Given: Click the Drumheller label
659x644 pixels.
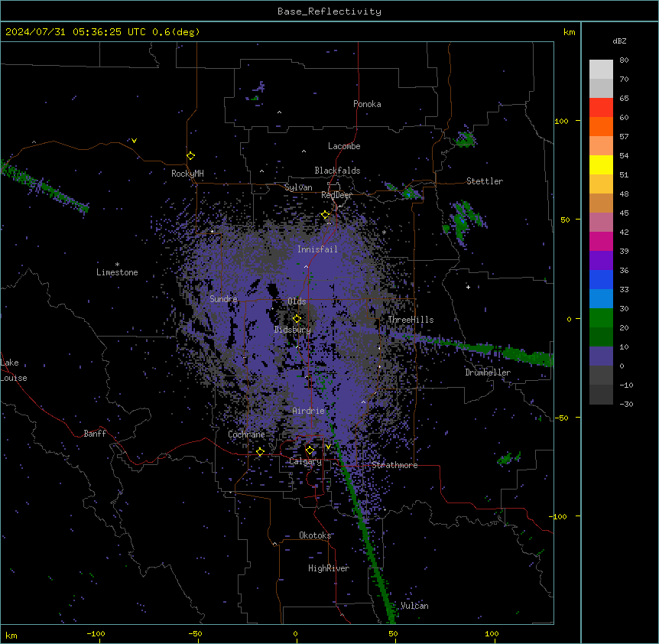Looking at the screenshot, I should pos(488,372).
